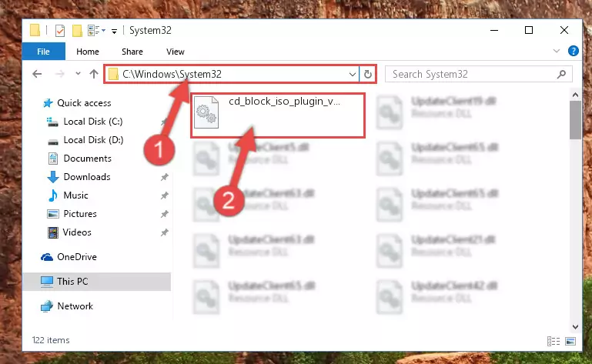Click the pin icon beside Music
This screenshot has height=364, width=592.
[164, 195]
